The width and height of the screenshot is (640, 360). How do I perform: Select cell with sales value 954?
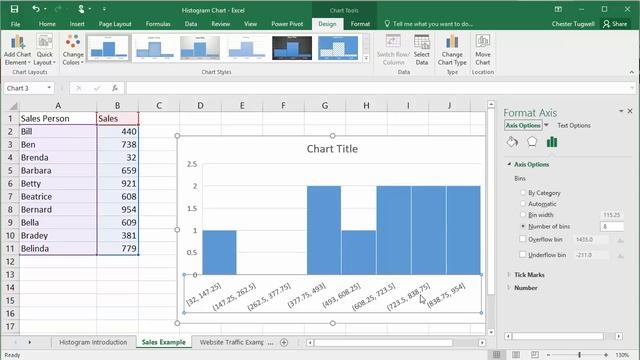click(x=118, y=209)
